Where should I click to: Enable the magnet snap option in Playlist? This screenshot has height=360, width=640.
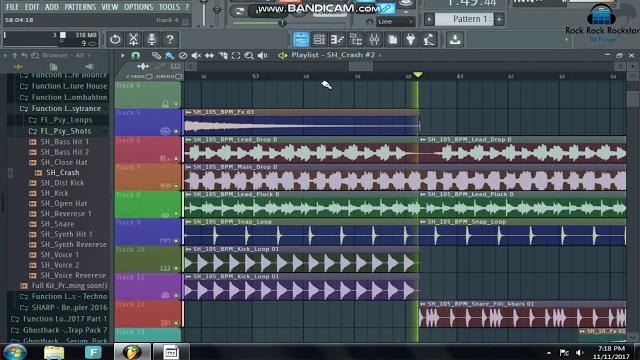pyautogui.click(x=136, y=56)
